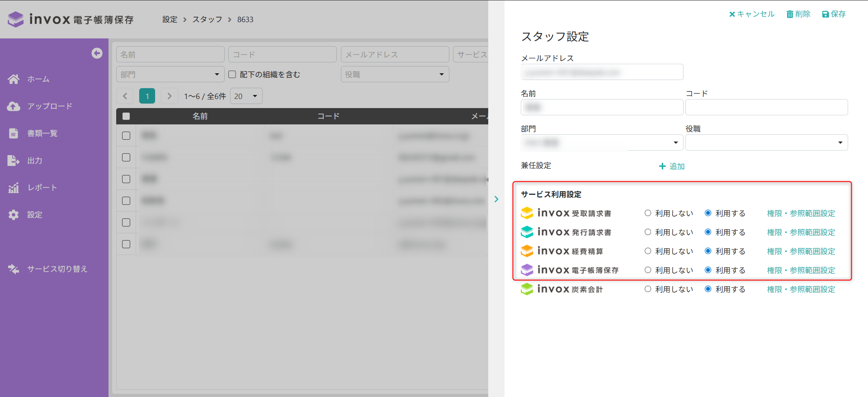The width and height of the screenshot is (868, 397).
Task: Collapse sidebar with the back arrow icon
Action: tap(97, 53)
